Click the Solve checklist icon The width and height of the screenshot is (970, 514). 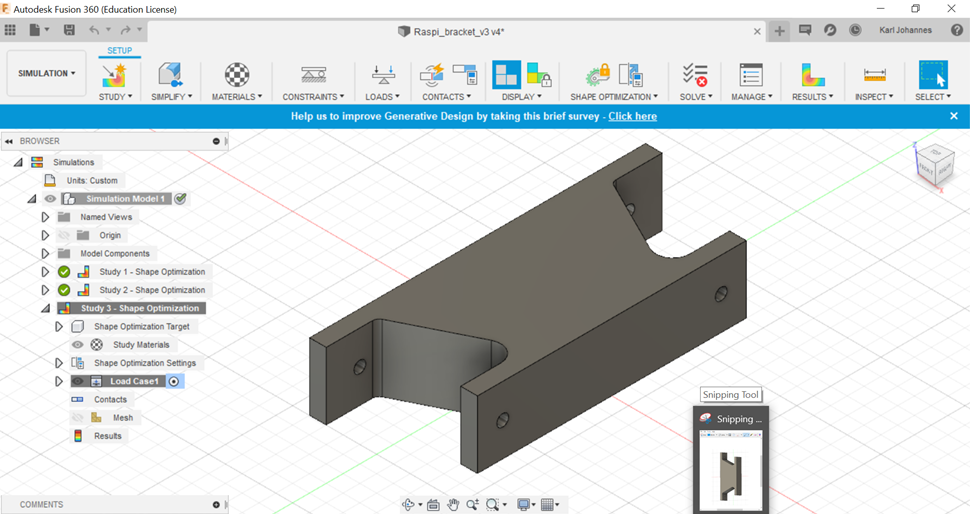tap(695, 75)
